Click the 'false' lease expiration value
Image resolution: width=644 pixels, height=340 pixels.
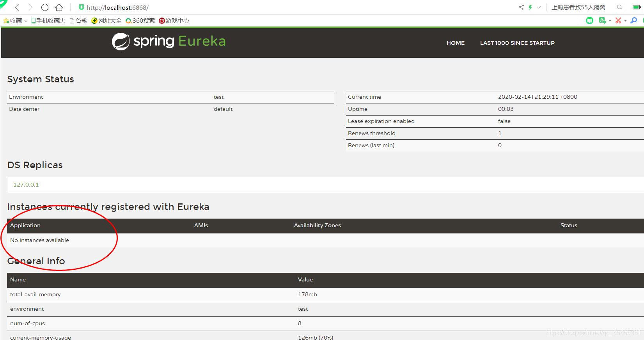(x=504, y=121)
